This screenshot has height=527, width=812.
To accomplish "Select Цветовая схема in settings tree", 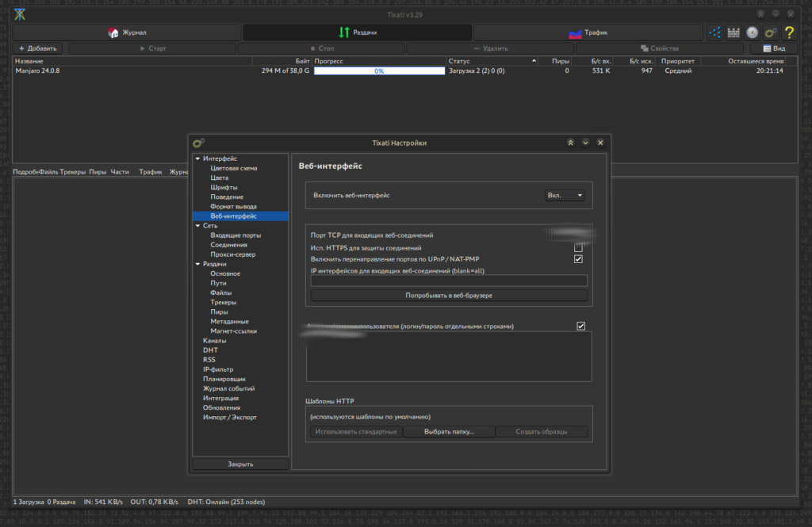I will (234, 168).
